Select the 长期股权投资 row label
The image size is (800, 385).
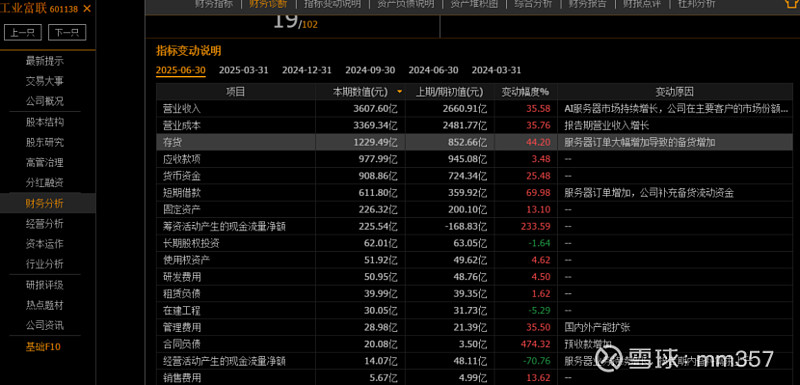(191, 243)
